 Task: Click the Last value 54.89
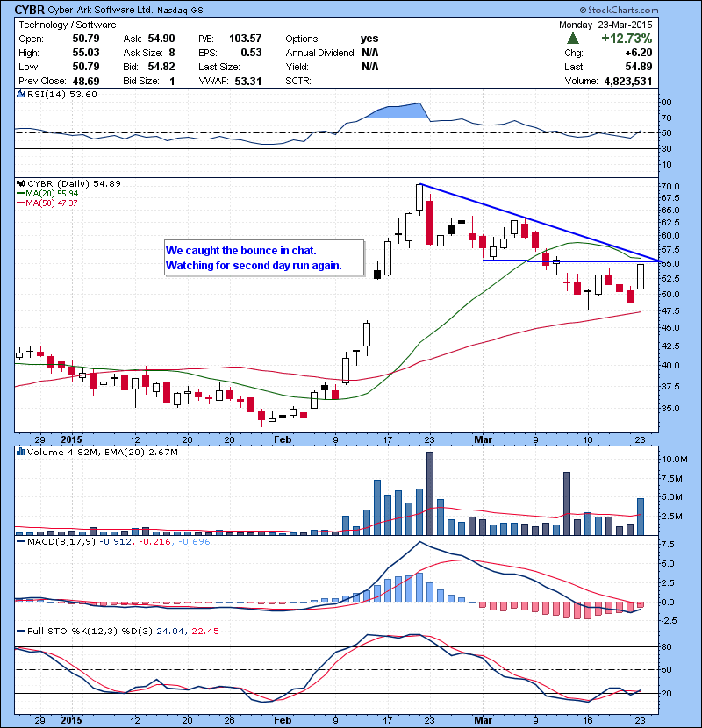[639, 67]
